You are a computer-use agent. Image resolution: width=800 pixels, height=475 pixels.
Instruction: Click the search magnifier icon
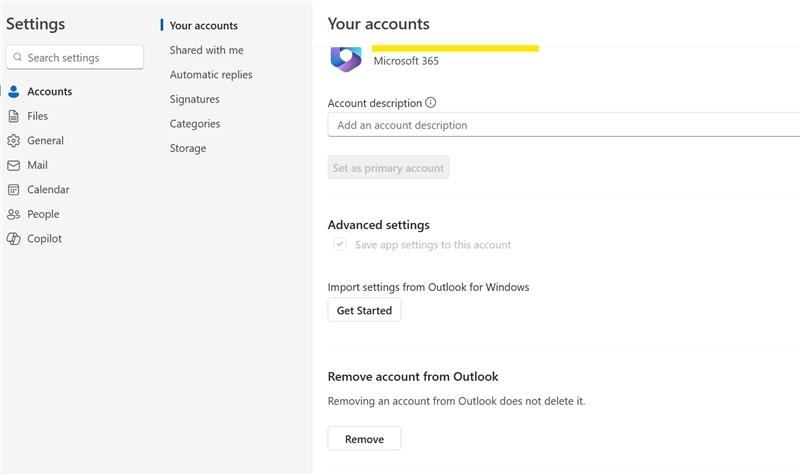coord(18,57)
